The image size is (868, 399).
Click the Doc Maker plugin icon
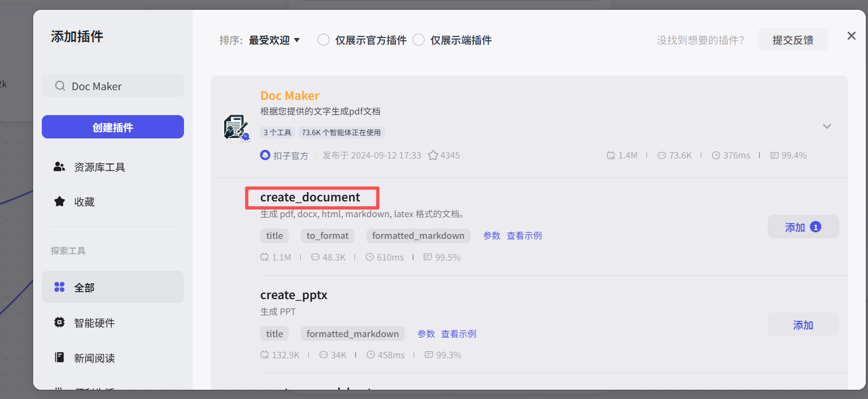[236, 128]
